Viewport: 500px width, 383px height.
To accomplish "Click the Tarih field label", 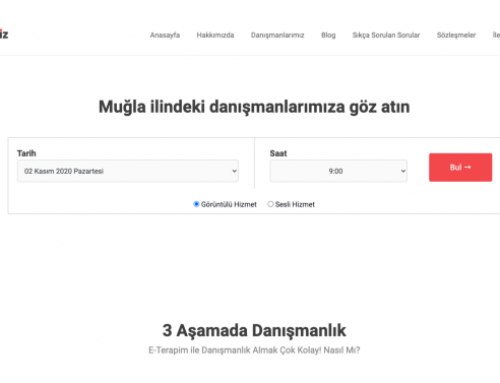I will (x=27, y=153).
